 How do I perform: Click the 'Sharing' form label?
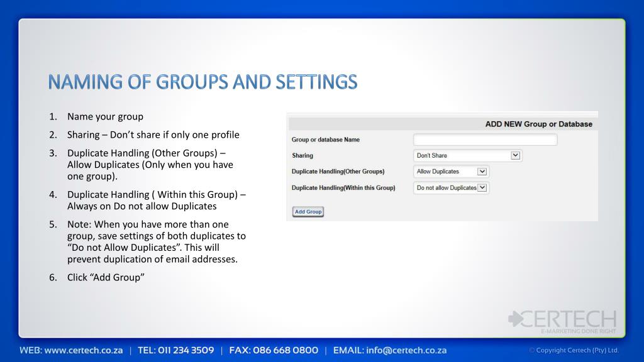(x=303, y=156)
